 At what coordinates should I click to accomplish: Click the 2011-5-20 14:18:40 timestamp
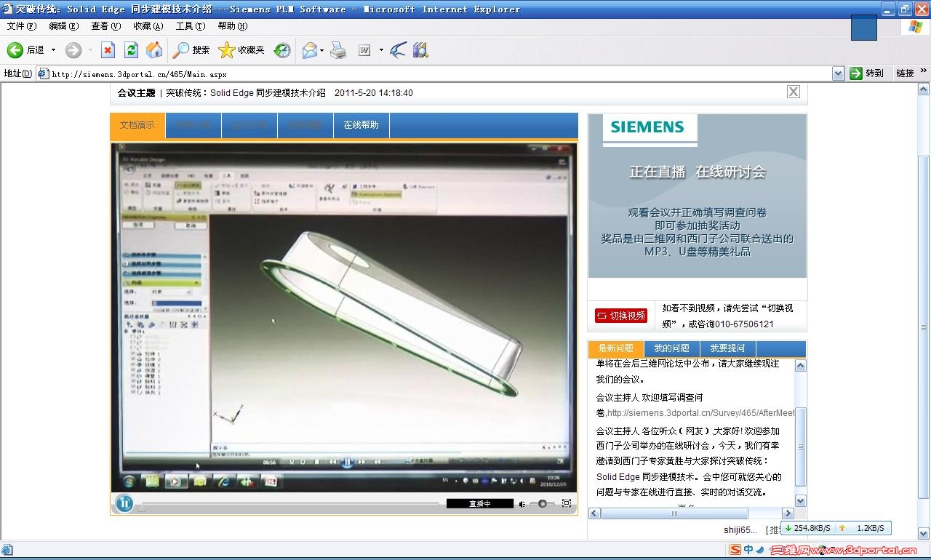point(374,93)
